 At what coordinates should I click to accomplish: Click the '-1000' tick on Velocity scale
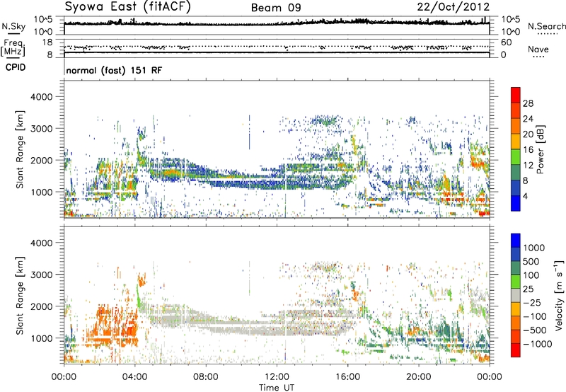[x=538, y=344]
